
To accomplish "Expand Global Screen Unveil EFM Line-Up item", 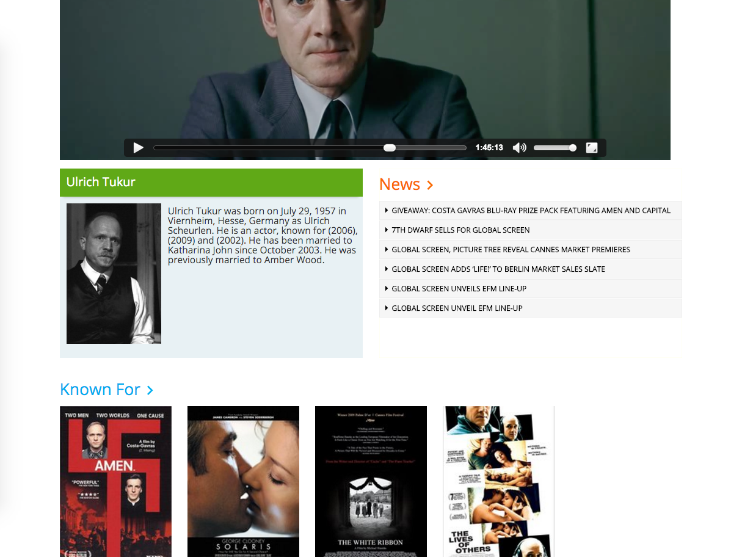I will 530,308.
